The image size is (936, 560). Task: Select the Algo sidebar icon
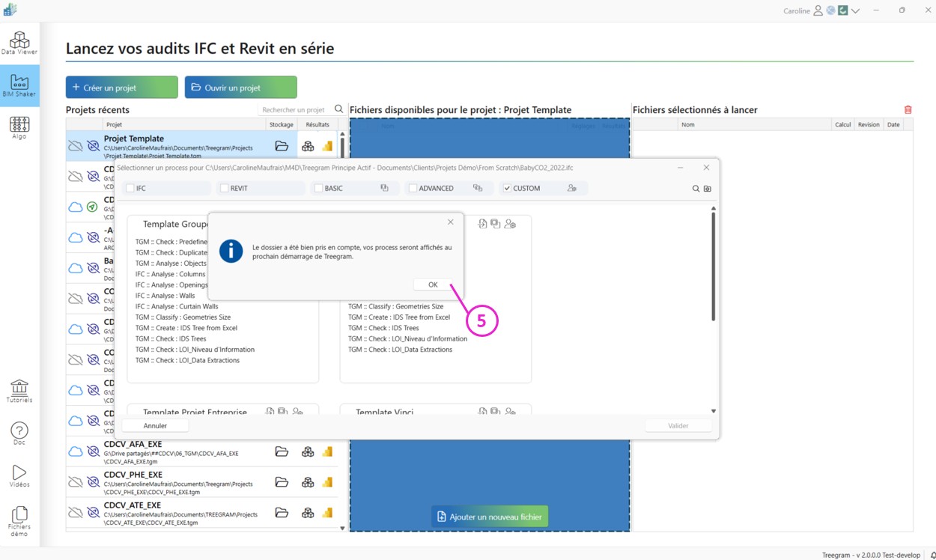pyautogui.click(x=19, y=127)
